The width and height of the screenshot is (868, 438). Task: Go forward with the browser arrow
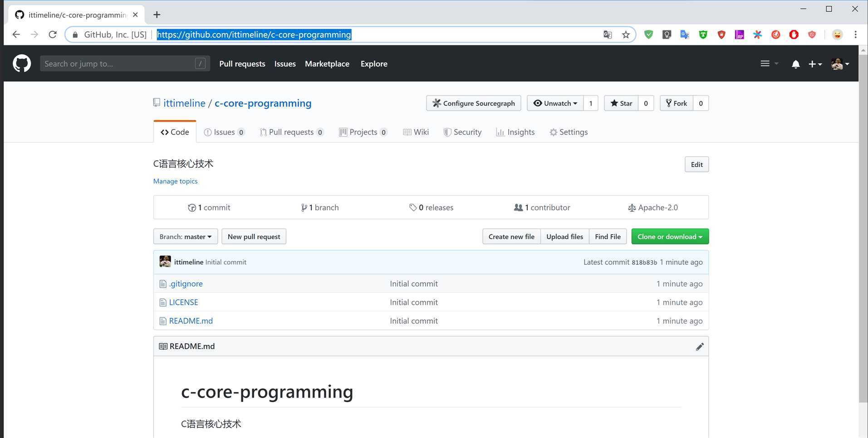tap(34, 34)
